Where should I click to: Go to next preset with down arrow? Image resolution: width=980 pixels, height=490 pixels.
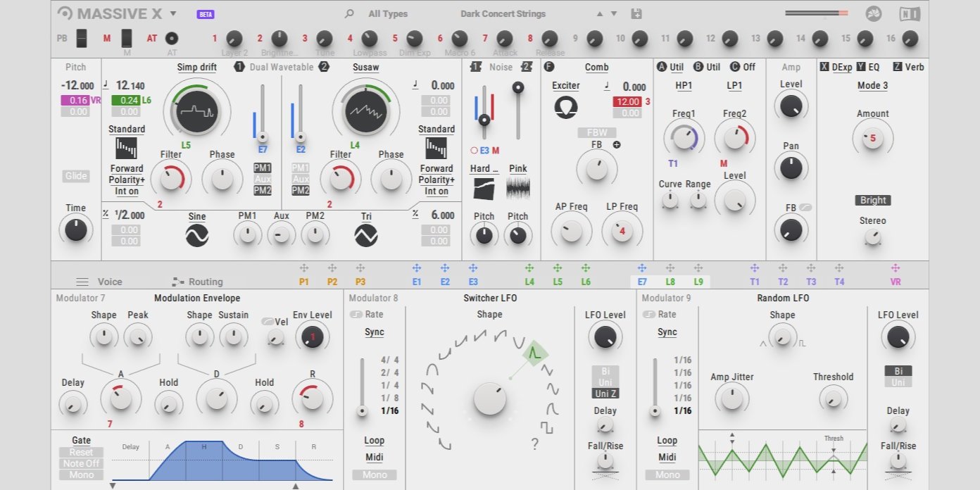pyautogui.click(x=614, y=14)
